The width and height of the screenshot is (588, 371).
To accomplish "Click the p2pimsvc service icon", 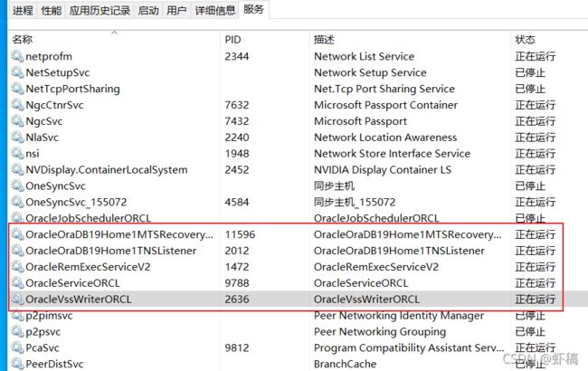I will point(17,316).
